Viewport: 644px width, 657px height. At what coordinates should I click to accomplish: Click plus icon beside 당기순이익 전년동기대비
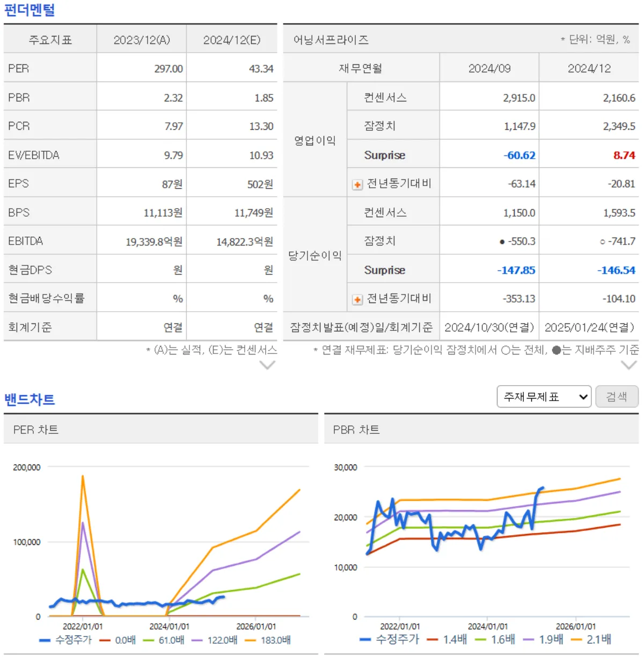[x=356, y=299]
